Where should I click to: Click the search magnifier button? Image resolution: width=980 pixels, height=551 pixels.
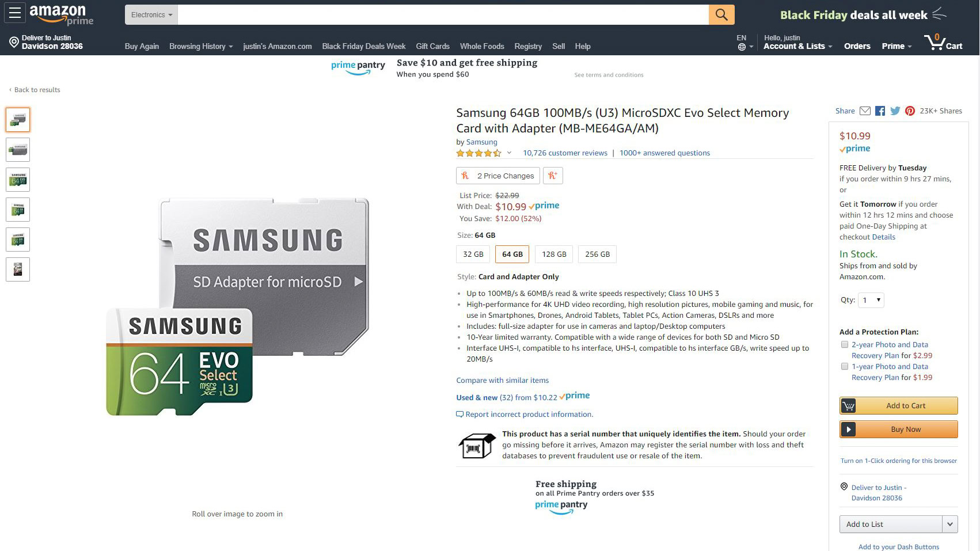pyautogui.click(x=721, y=14)
